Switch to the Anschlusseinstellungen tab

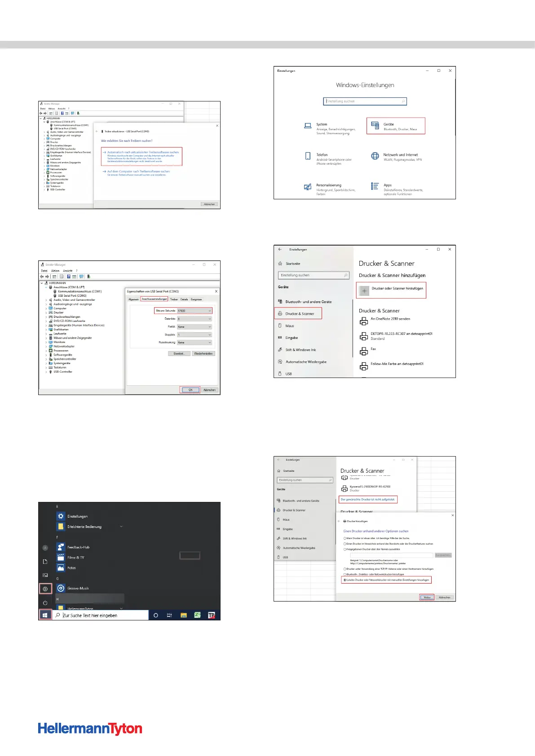pos(155,299)
